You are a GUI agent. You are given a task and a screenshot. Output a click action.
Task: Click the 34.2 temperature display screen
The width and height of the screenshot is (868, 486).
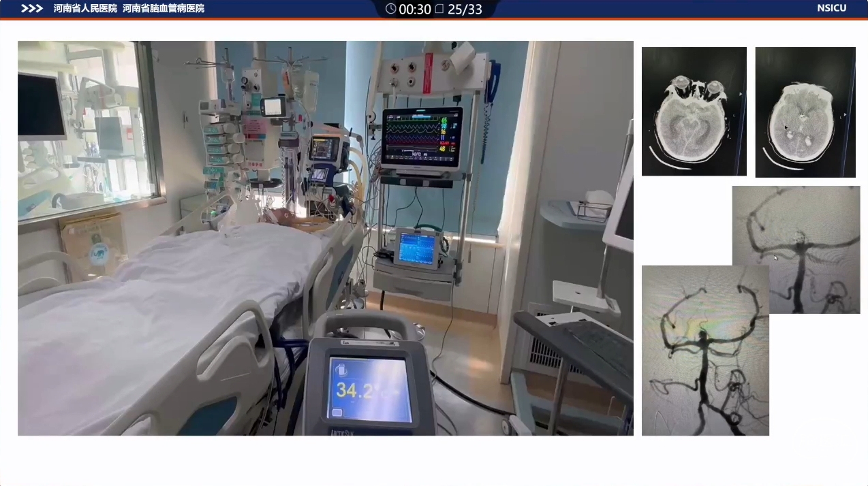click(x=371, y=389)
